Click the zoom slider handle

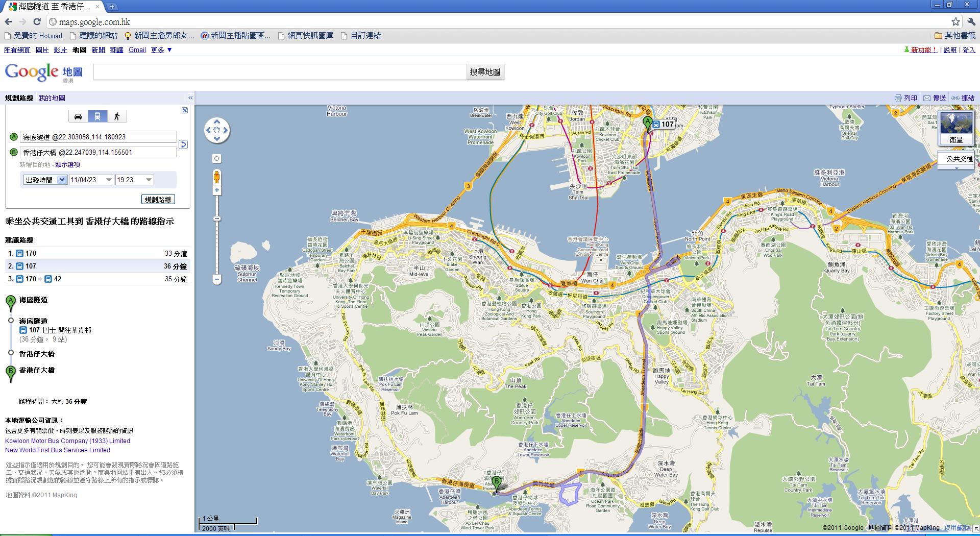pos(217,219)
